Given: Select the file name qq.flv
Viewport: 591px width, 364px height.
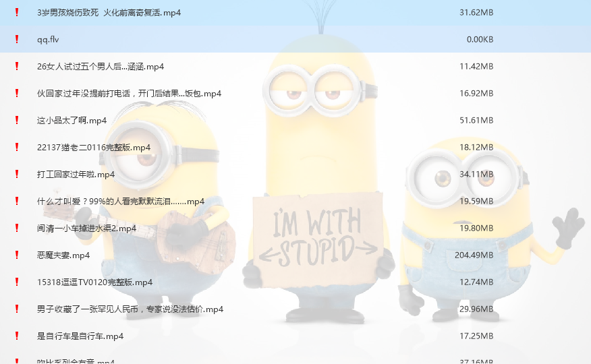Looking at the screenshot, I should coord(48,40).
